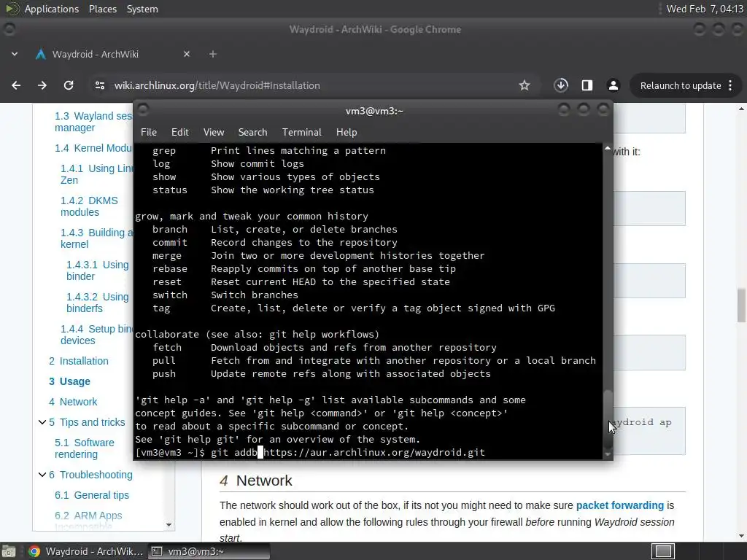This screenshot has width=747, height=560.
Task: Switch to Waydroid - ArchWiki Chrome taskbar item
Action: 86,551
